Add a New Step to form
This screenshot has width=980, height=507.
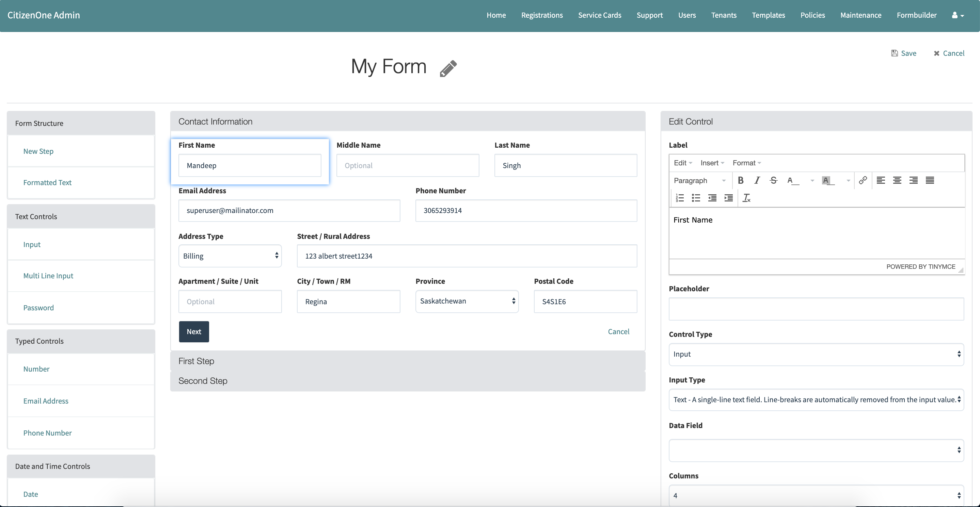[x=81, y=151]
